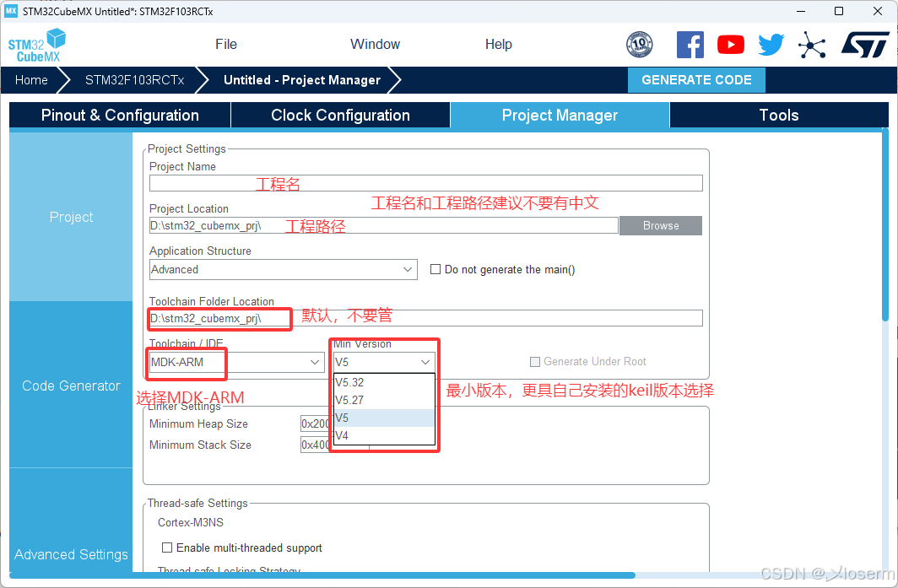Click the STM32F103RCTx breadcrumb
This screenshot has width=898, height=588.
[134, 80]
